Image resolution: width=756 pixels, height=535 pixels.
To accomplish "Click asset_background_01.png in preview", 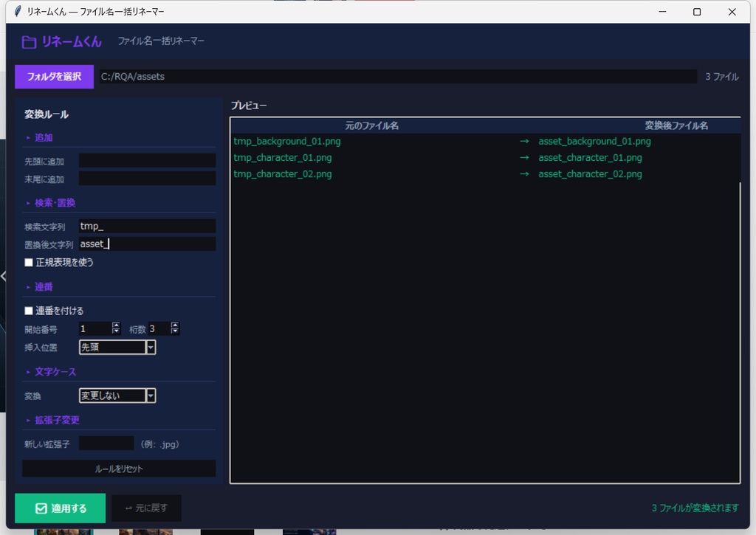I will click(x=594, y=141).
